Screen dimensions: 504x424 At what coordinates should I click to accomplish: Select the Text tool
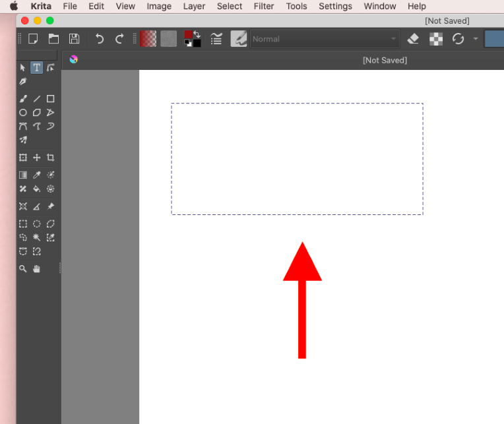[37, 68]
